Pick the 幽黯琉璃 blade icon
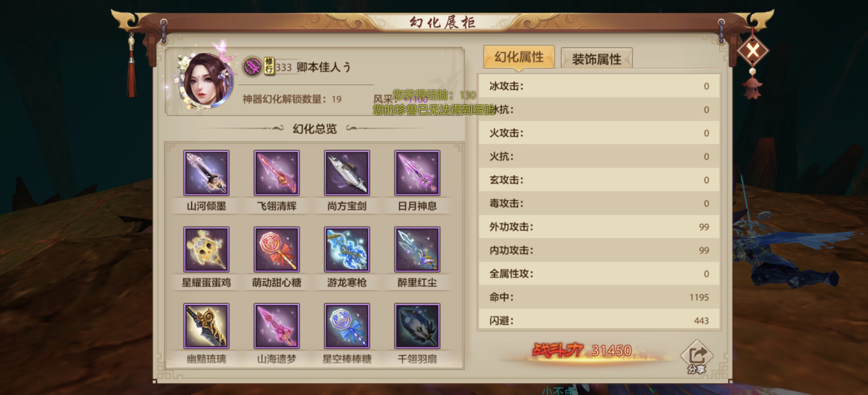The width and height of the screenshot is (868, 395). point(206,326)
